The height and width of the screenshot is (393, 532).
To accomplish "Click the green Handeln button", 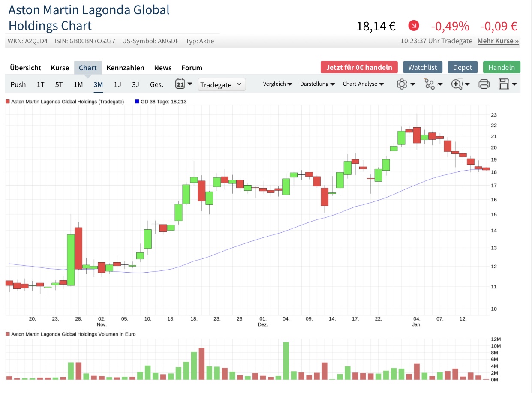I will click(502, 67).
